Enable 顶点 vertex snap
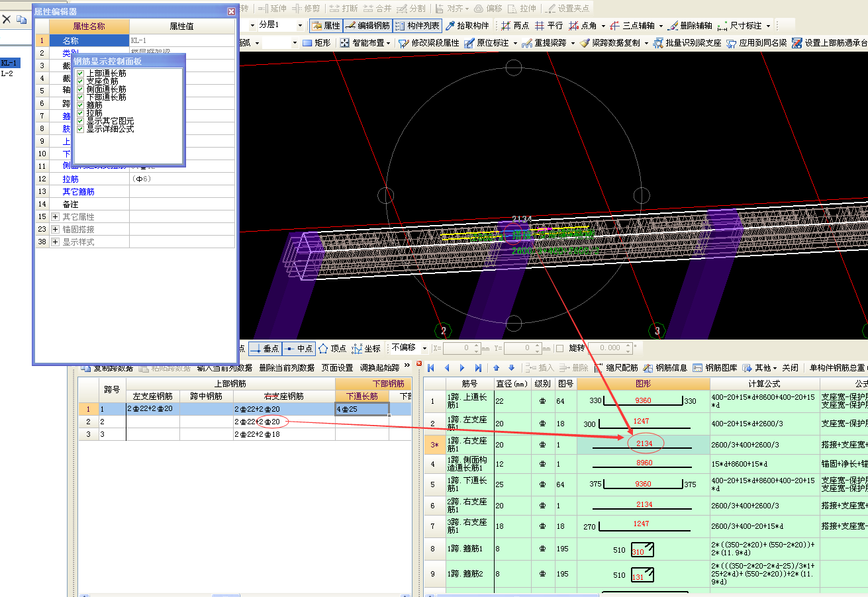Image resolution: width=868 pixels, height=597 pixels. pyautogui.click(x=332, y=348)
